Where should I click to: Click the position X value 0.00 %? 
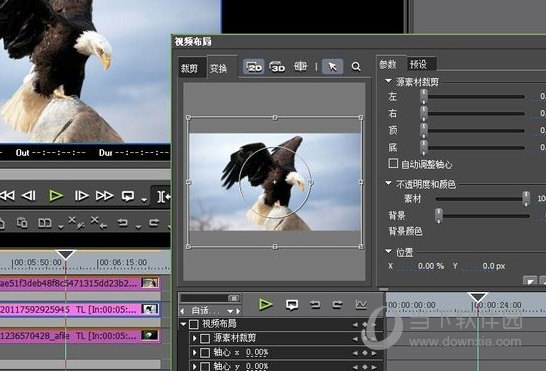coord(431,266)
